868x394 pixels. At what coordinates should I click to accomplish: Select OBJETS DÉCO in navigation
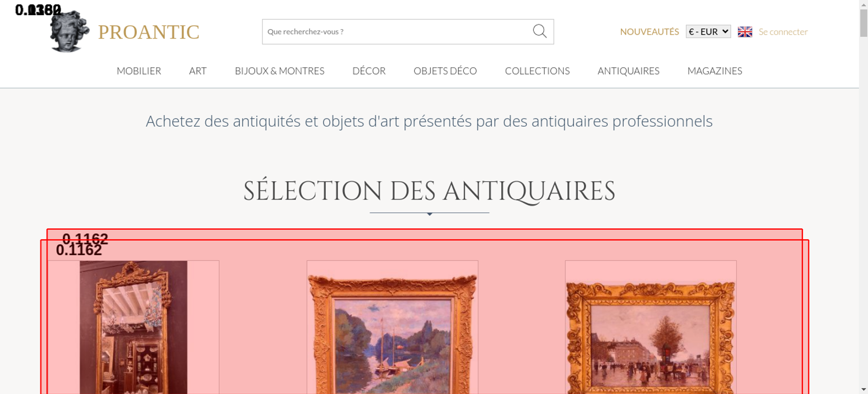pos(445,71)
